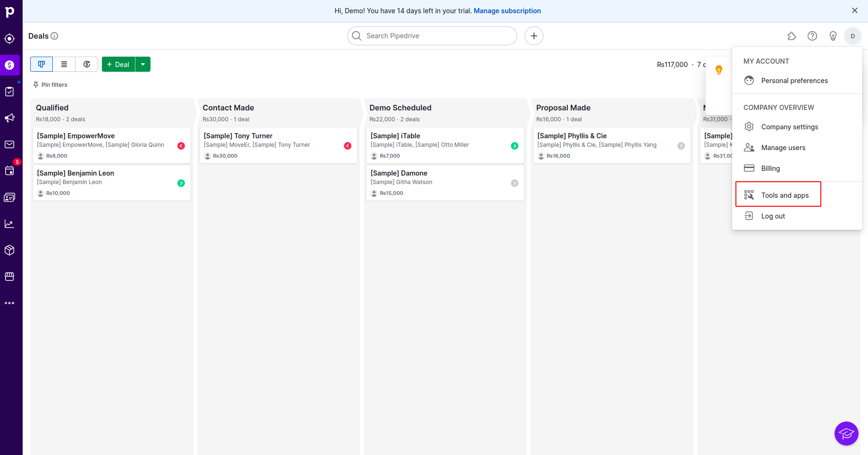Click the green add Deal button
The image size is (868, 455).
(118, 64)
